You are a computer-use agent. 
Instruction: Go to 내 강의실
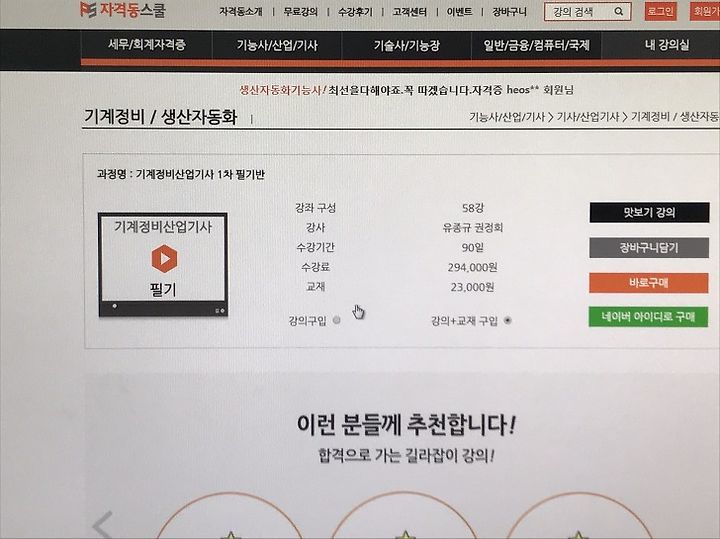667,45
